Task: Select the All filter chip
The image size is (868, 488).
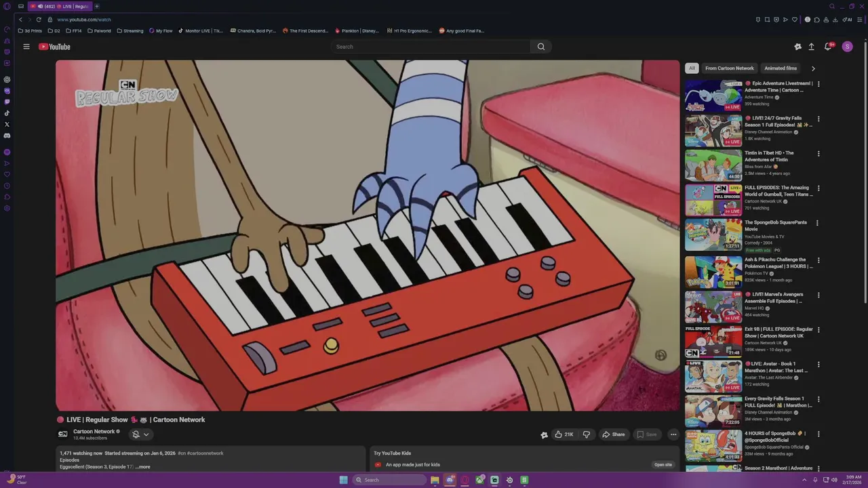Action: tap(692, 68)
